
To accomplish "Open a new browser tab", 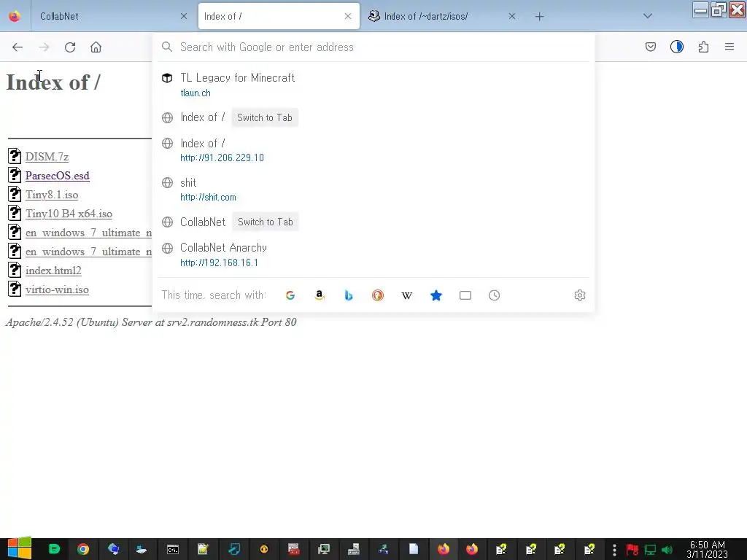I will pos(539,17).
